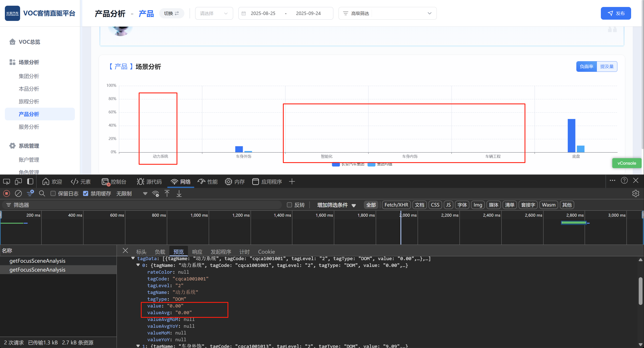644x348 pixels.
Task: Select the inspect element picker icon
Action: point(7,181)
